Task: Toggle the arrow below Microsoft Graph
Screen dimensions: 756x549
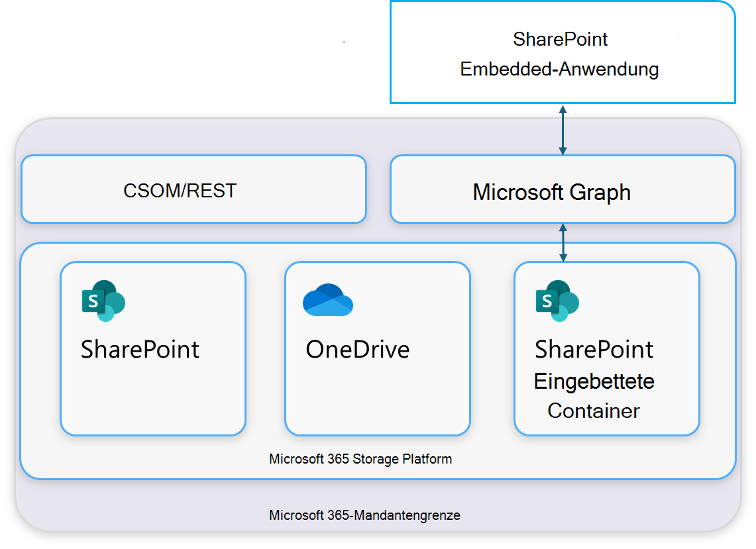Action: 563,241
